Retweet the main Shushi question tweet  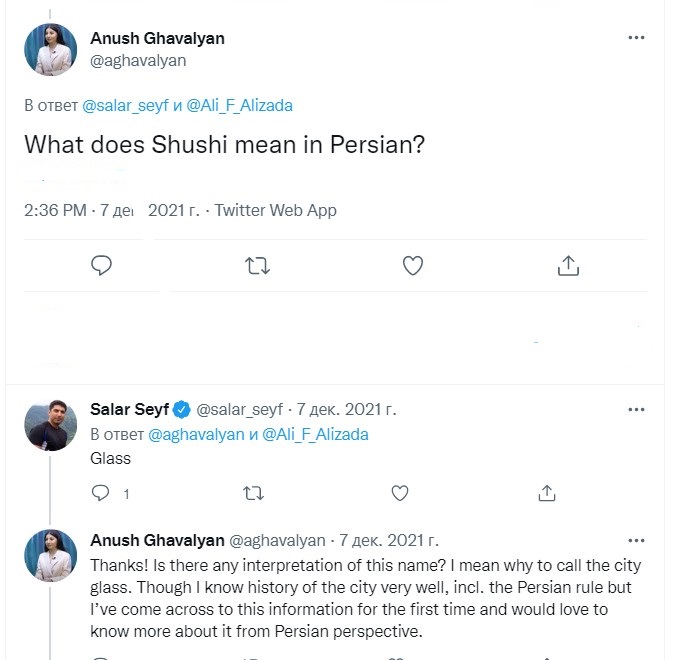click(257, 265)
